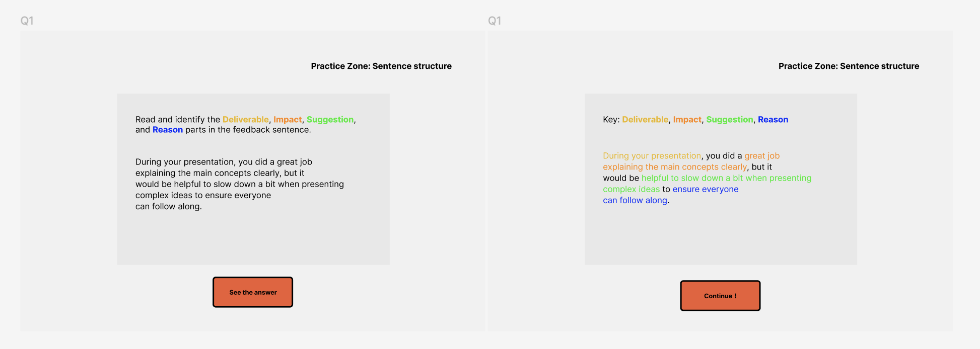
Task: Select the left frame's Q1 label
Action: tap(27, 21)
